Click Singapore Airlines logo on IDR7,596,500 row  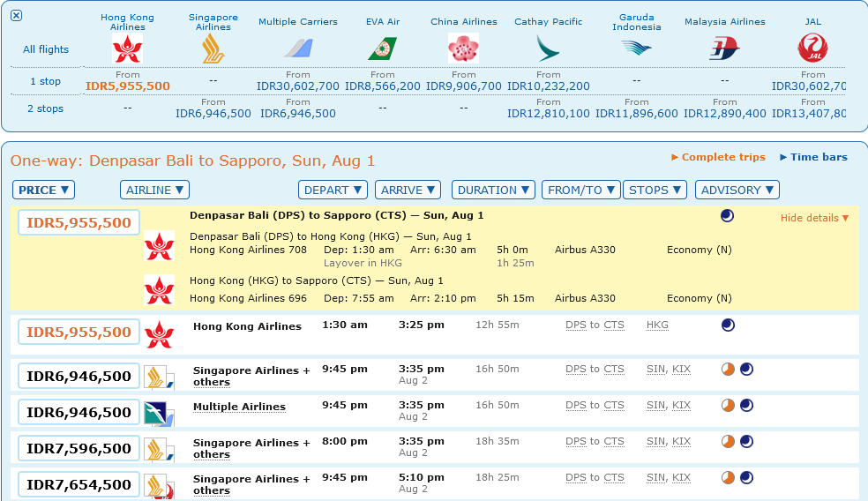click(159, 450)
